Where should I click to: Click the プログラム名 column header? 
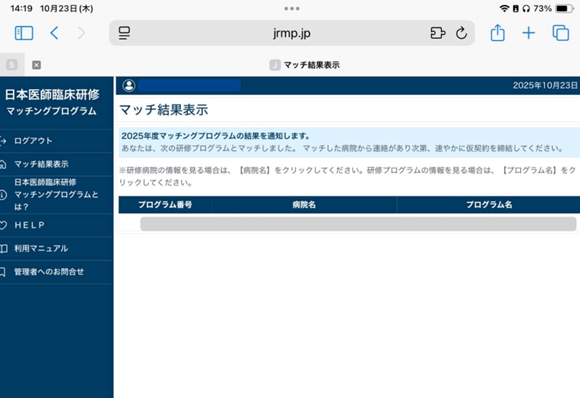point(489,205)
